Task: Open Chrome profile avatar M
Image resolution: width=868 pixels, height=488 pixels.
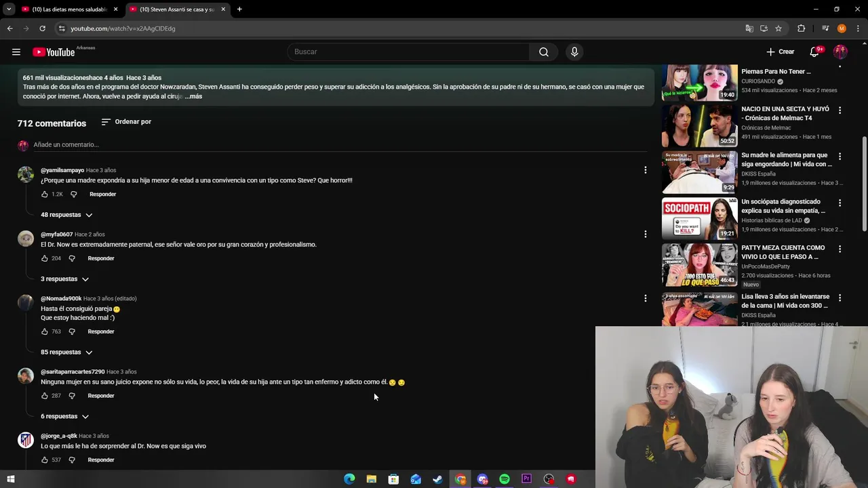Action: pos(842,28)
